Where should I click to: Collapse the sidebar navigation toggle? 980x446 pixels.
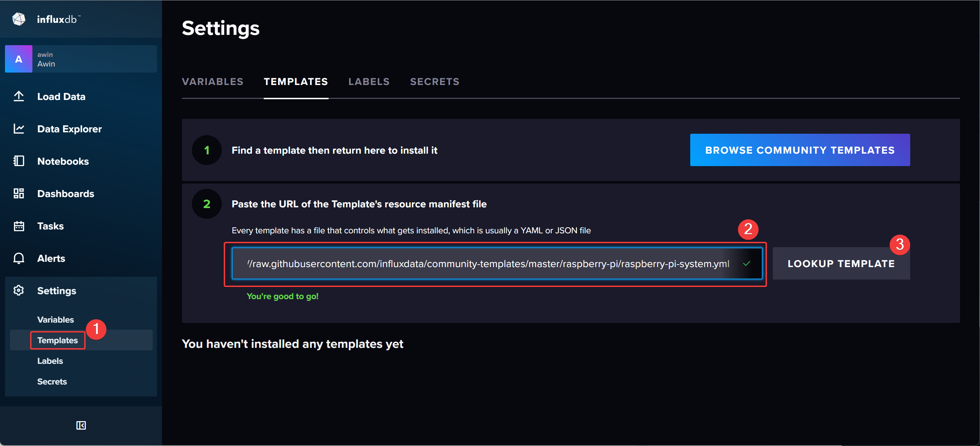tap(81, 425)
